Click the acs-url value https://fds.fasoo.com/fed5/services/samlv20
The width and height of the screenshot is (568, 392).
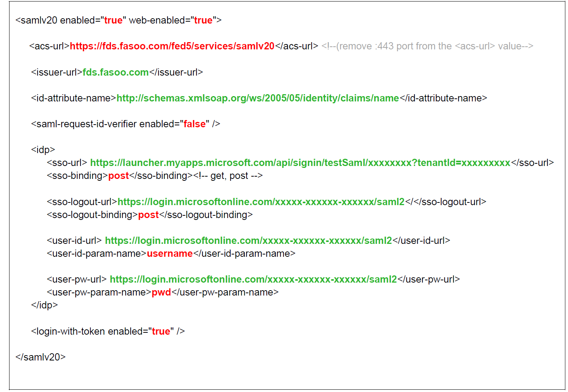click(172, 46)
